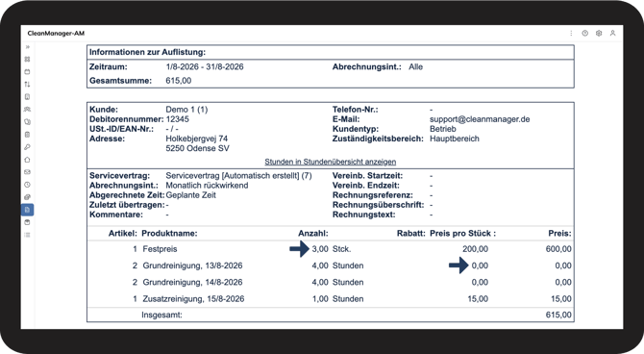Click the Festpreis quantity 3,00

point(320,249)
